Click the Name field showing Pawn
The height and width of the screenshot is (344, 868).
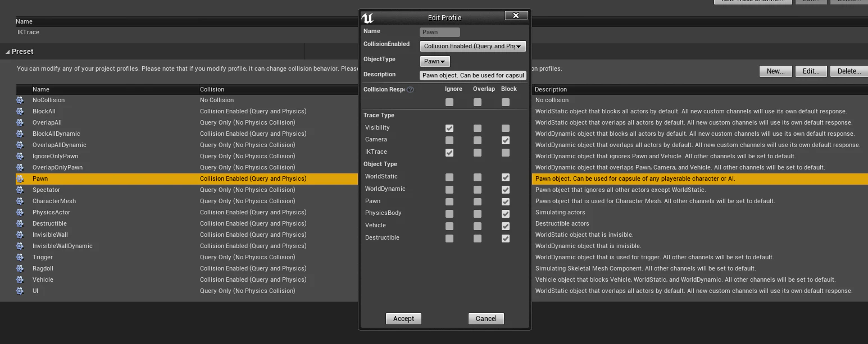tap(440, 33)
